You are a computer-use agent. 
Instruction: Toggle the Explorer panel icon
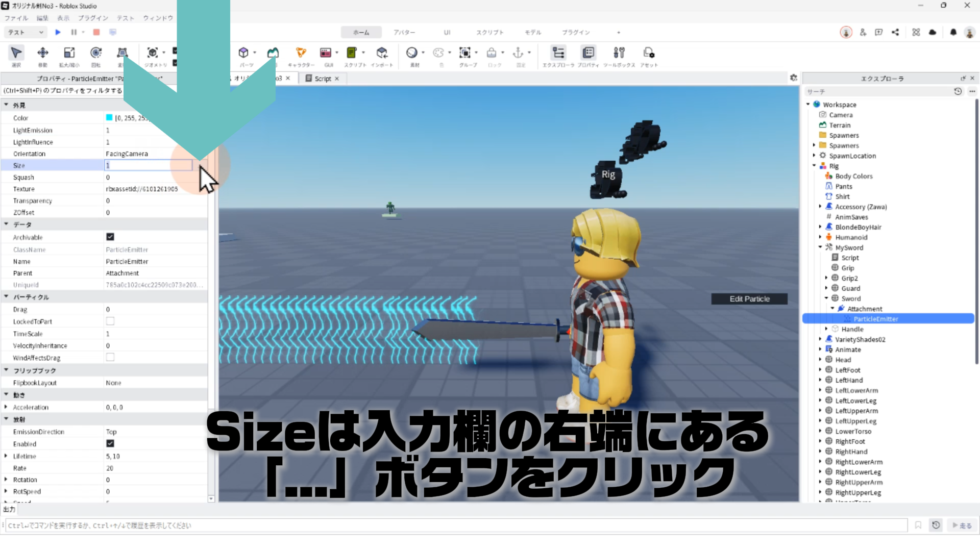558,53
